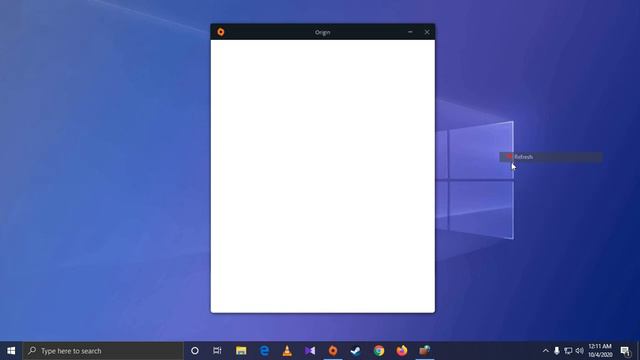Screen dimensions: 640x360
Task: Open the last pinned taskbar app after Firefox
Action: pos(424,351)
